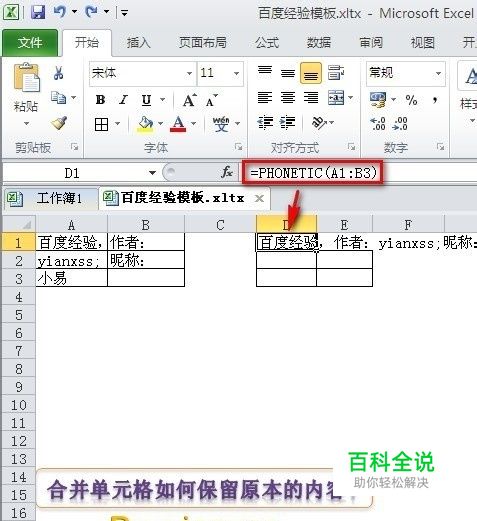The image size is (477, 521).
Task: Undo the last action
Action: point(60,12)
